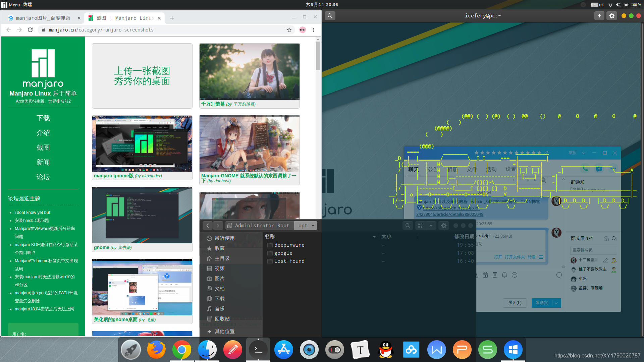Open the App Store dock icon

(x=284, y=350)
